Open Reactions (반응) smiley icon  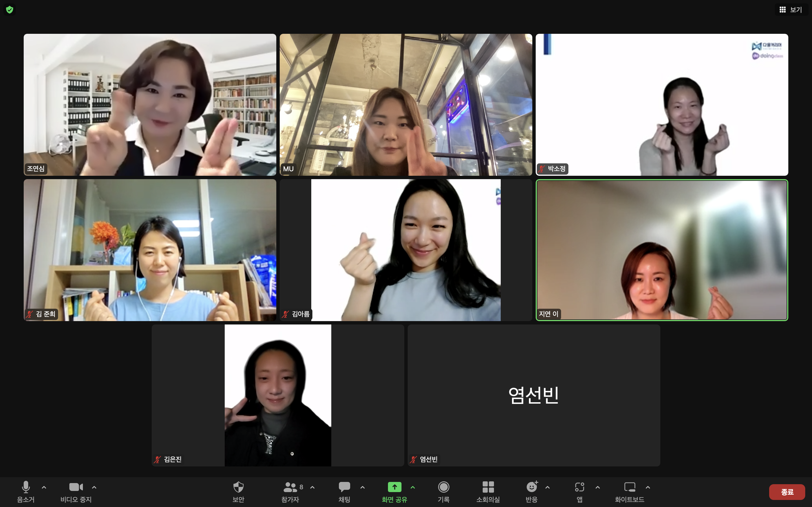pyautogui.click(x=531, y=487)
